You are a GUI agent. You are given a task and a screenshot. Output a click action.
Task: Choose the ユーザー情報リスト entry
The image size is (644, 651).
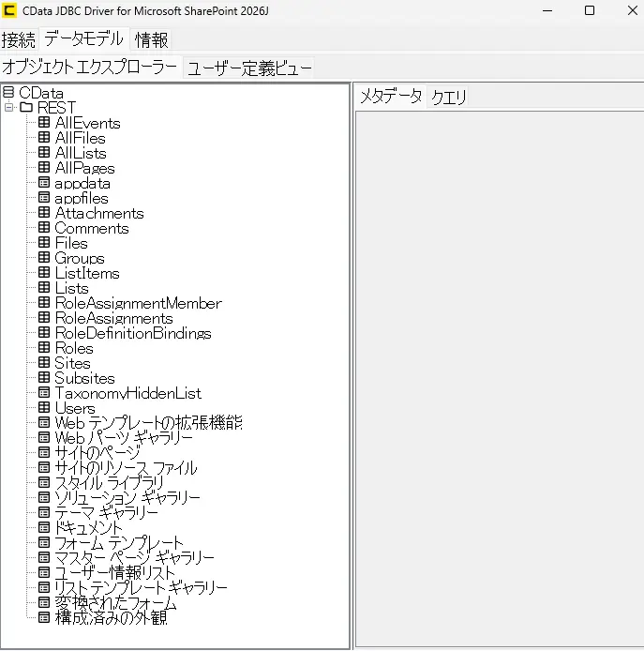(115, 572)
